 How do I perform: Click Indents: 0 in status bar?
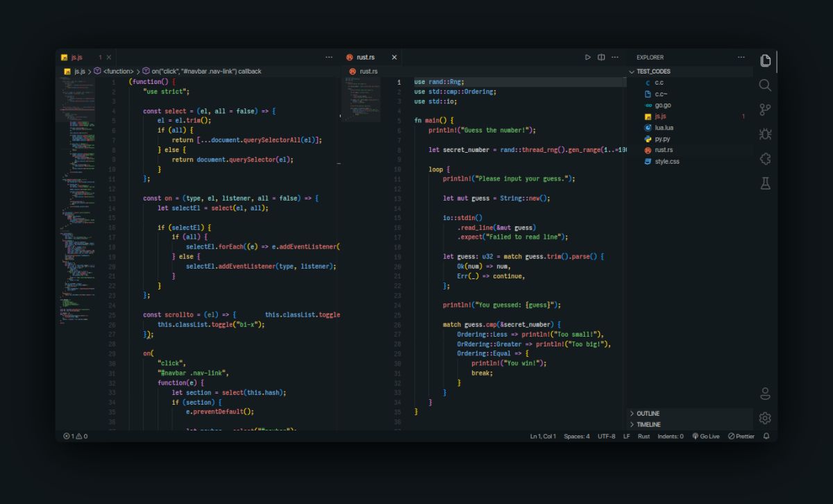(x=671, y=437)
